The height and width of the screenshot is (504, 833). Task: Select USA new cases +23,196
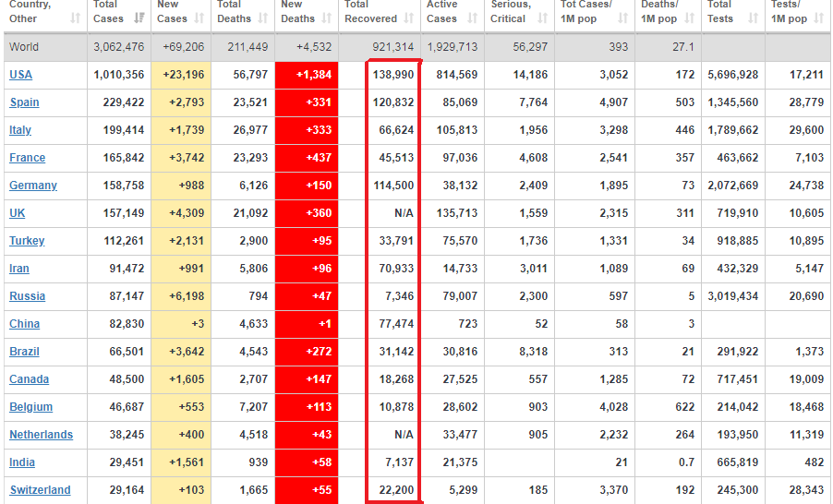pos(183,75)
